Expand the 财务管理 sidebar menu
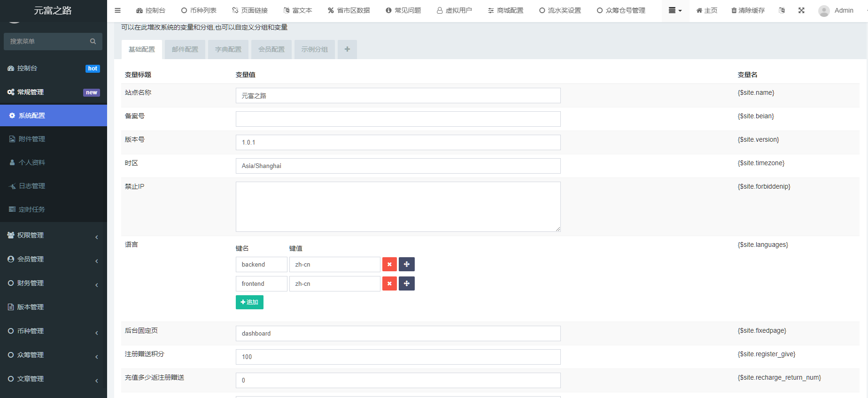This screenshot has height=398, width=868. (53, 283)
